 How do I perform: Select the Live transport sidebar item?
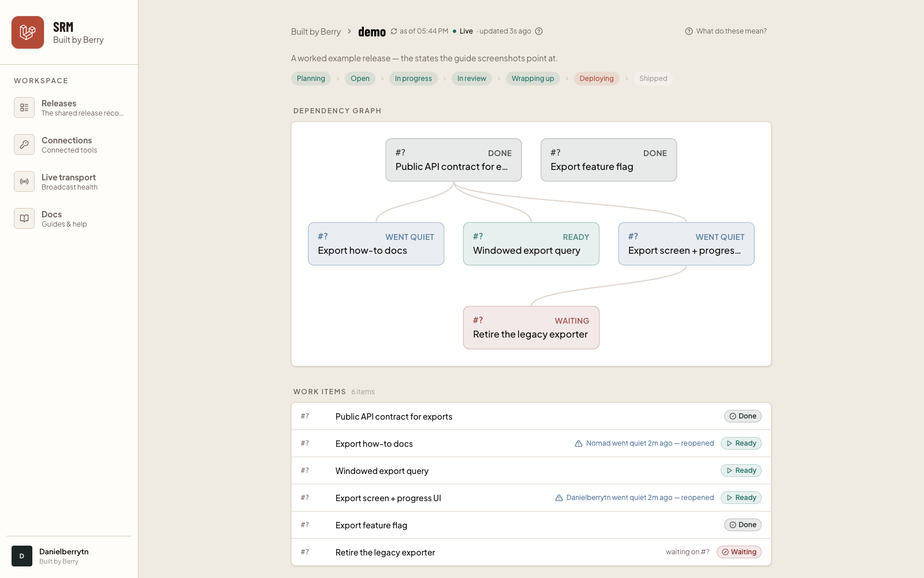[x=69, y=181]
